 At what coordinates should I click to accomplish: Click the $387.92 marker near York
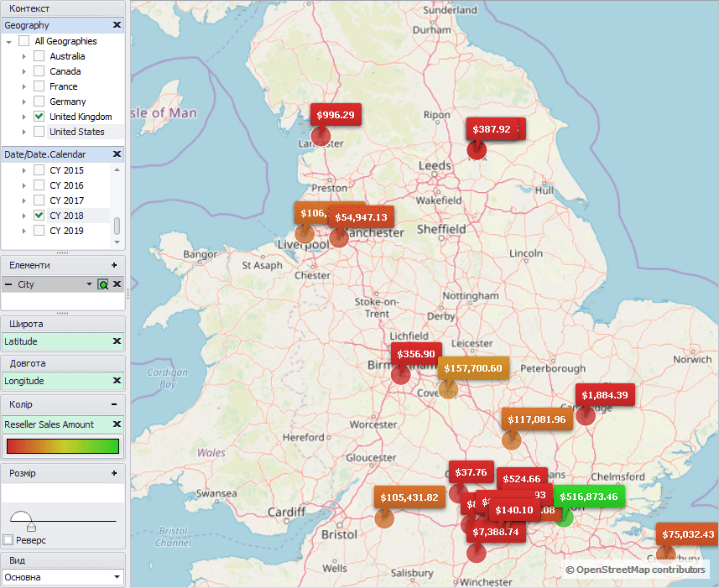pos(492,129)
